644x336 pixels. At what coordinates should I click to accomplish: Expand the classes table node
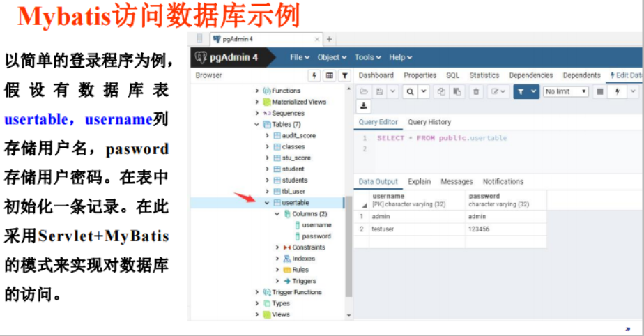pos(268,146)
